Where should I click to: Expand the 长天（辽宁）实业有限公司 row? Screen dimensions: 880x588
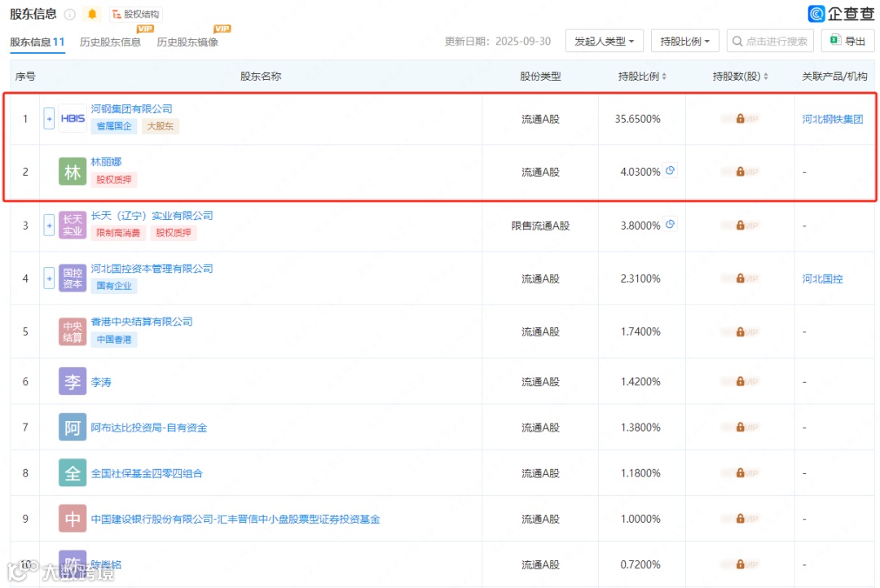point(49,226)
